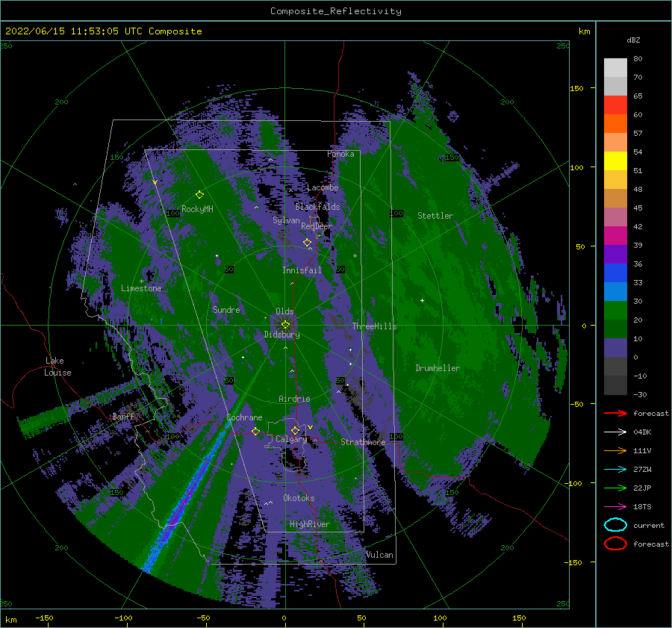Click the Composite_Reflectivity title
Viewport: 672px width, 628px height.
click(336, 11)
